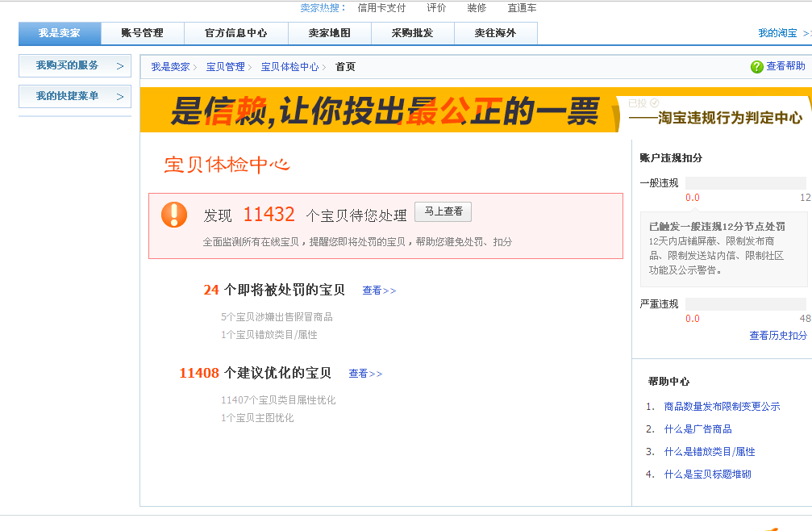Click the text 1个宝贝主图优化
The width and height of the screenshot is (812, 531).
257,417
